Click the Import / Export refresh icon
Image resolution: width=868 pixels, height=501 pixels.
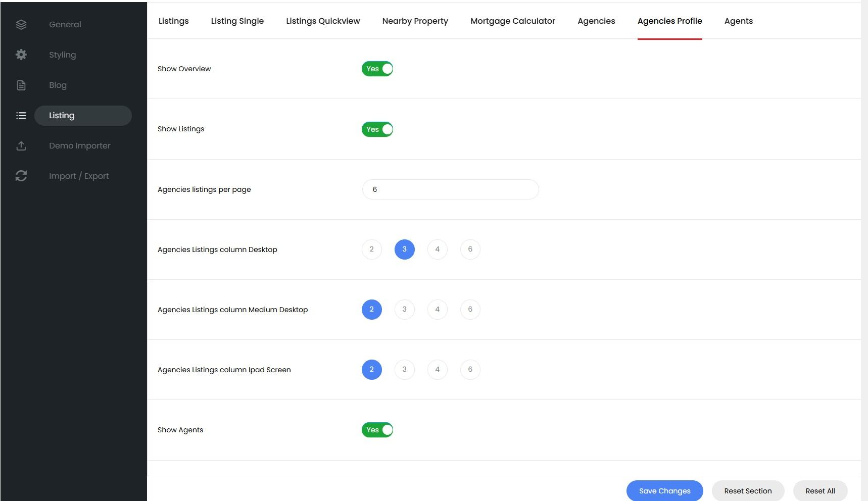coord(21,176)
